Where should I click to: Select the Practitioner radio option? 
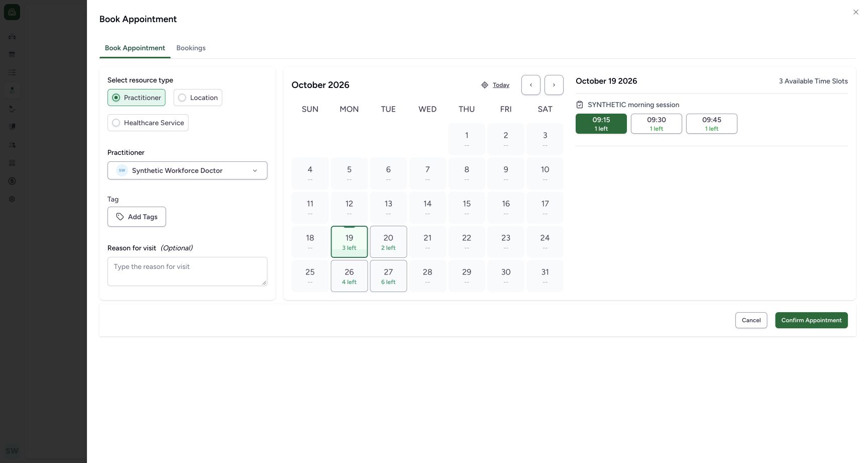137,98
